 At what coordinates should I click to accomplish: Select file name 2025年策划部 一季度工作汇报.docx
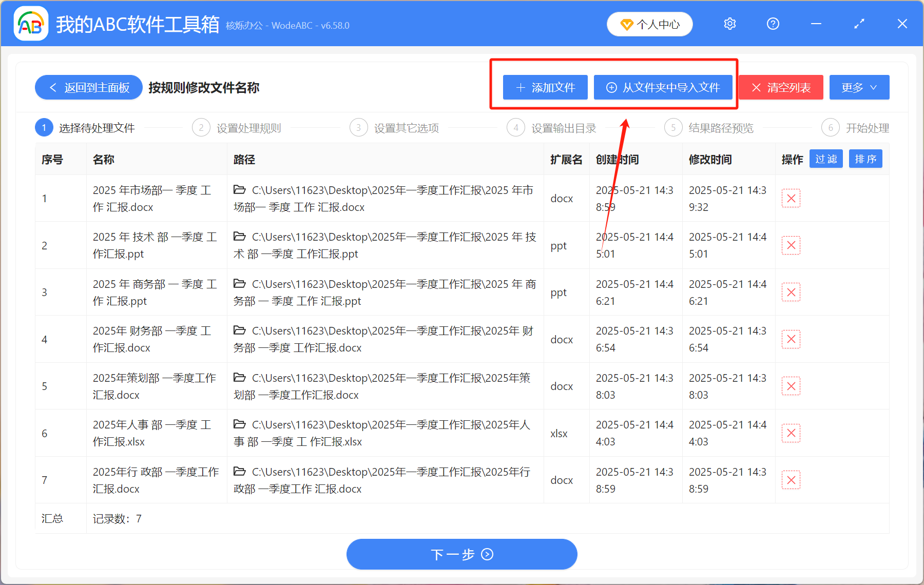(x=155, y=386)
